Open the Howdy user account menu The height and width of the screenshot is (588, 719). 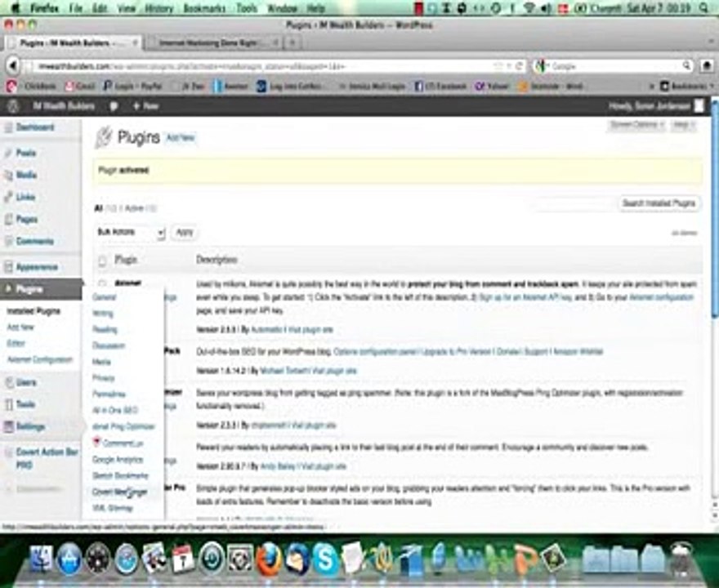point(655,106)
